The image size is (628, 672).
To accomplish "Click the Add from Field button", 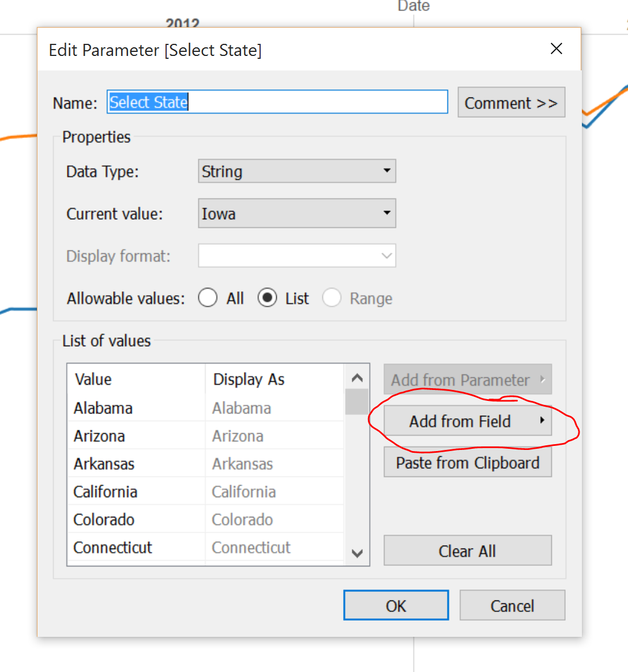I will 460,421.
